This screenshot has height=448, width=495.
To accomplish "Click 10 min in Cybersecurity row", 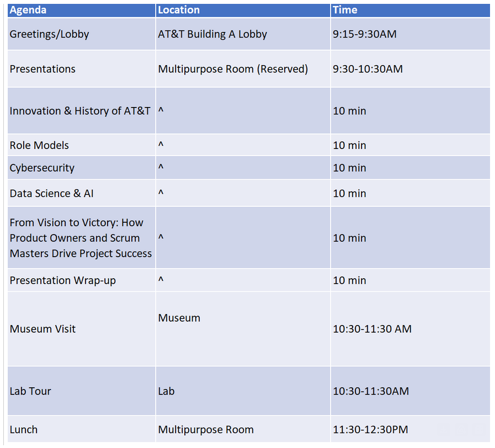I will pos(410,168).
